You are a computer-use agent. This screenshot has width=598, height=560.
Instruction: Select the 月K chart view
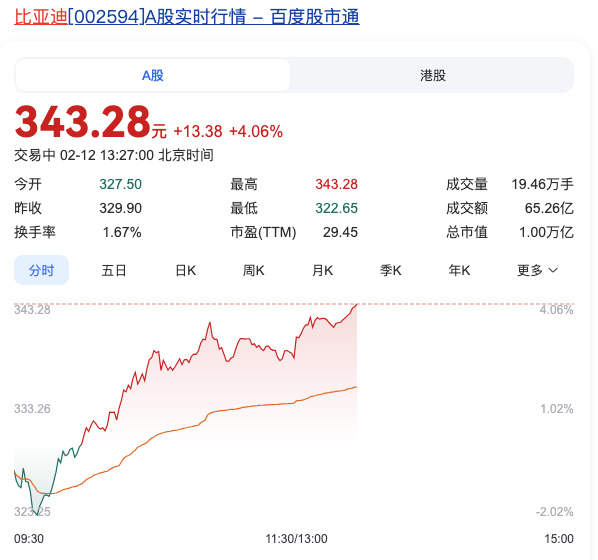322,270
